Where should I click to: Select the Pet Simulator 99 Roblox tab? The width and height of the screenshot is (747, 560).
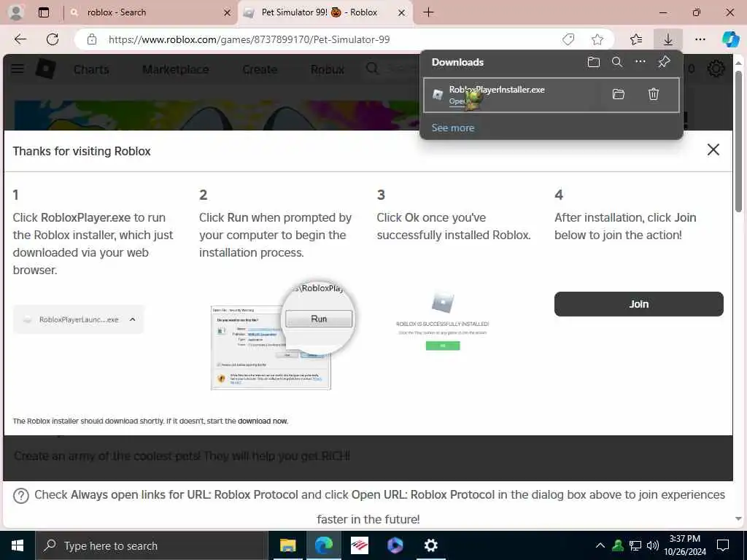coord(325,12)
